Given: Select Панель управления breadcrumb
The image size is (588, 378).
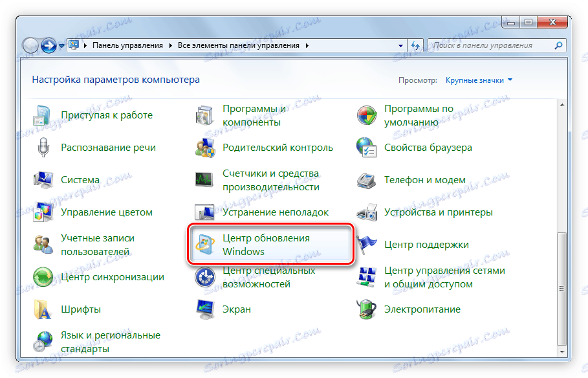Looking at the screenshot, I should click(x=127, y=45).
